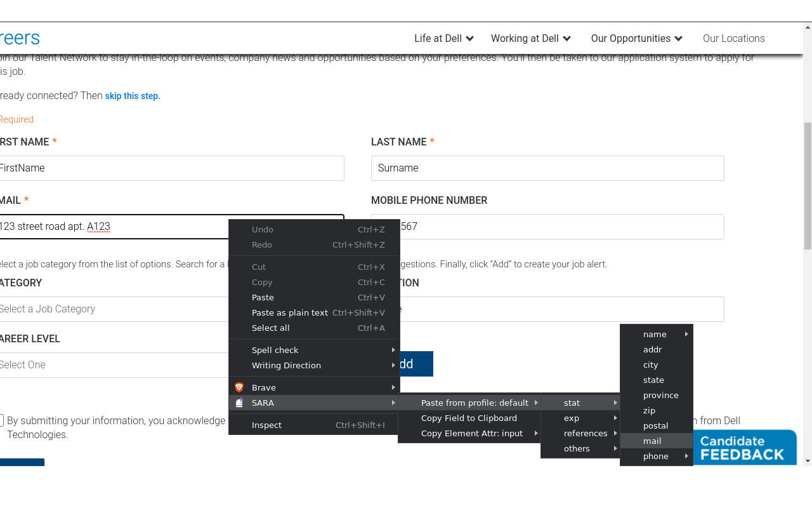Click the Mobile Phone Number field
Viewport: 812px width, 508px height.
(x=562, y=227)
